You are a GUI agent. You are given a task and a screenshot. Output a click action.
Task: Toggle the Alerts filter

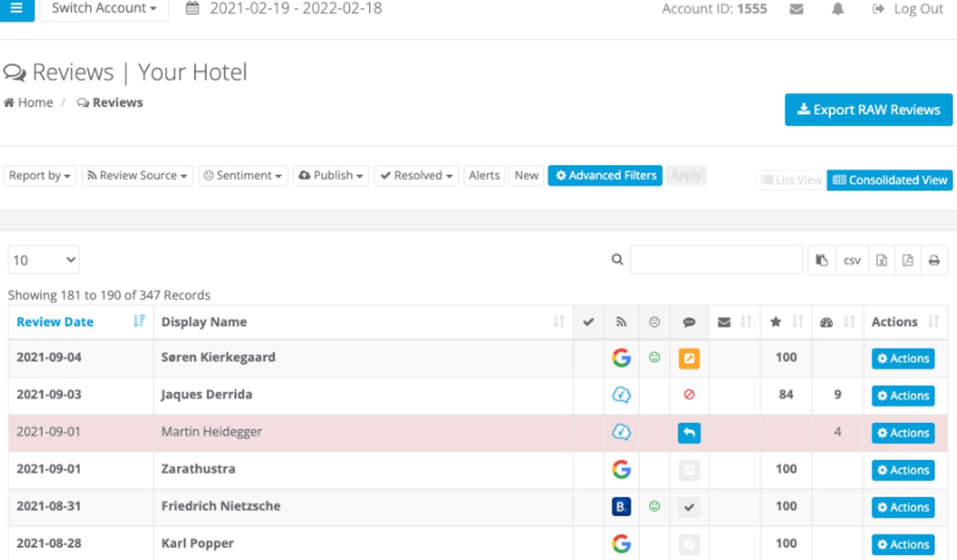484,176
